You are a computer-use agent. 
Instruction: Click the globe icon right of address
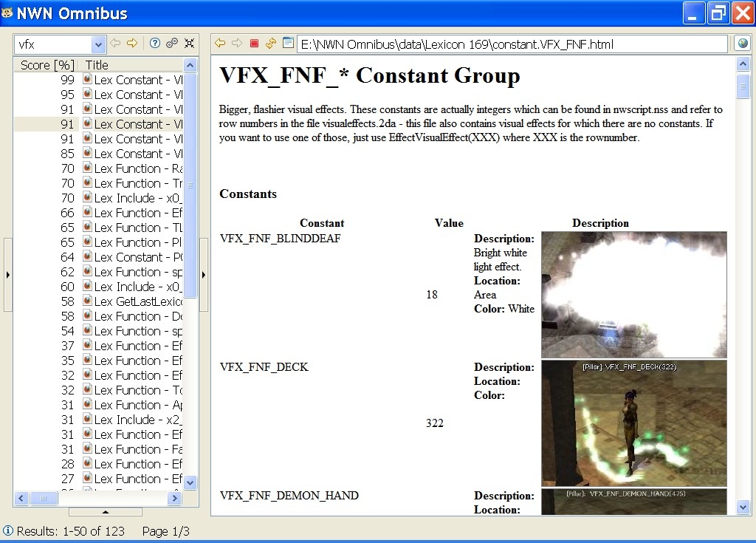[743, 44]
